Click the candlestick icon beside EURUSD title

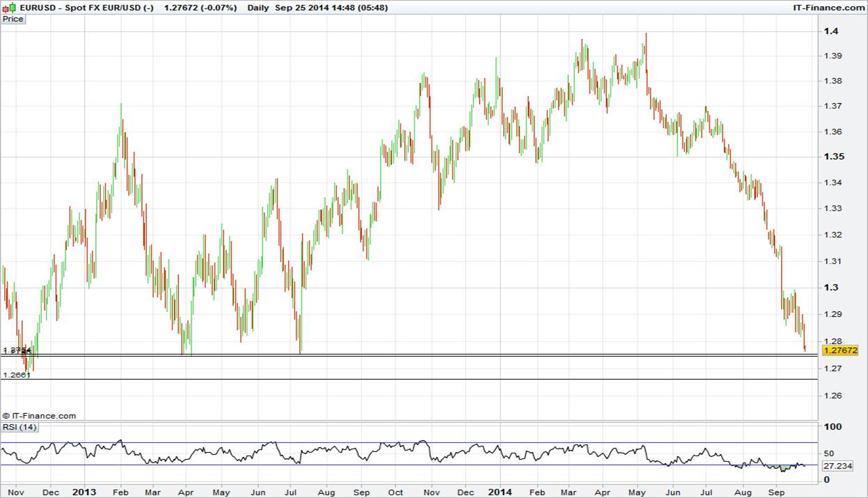[6, 8]
